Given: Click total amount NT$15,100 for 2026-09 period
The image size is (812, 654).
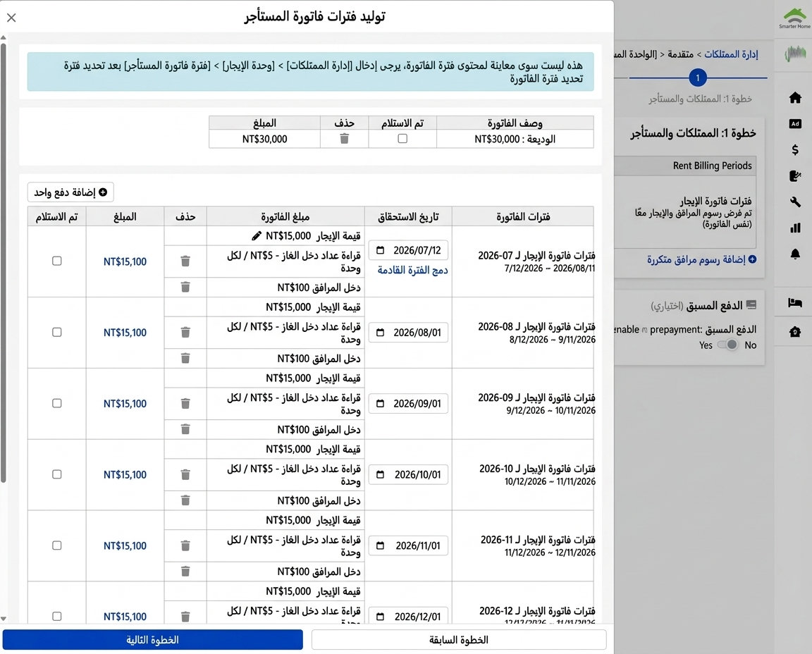Looking at the screenshot, I should pyautogui.click(x=125, y=403).
